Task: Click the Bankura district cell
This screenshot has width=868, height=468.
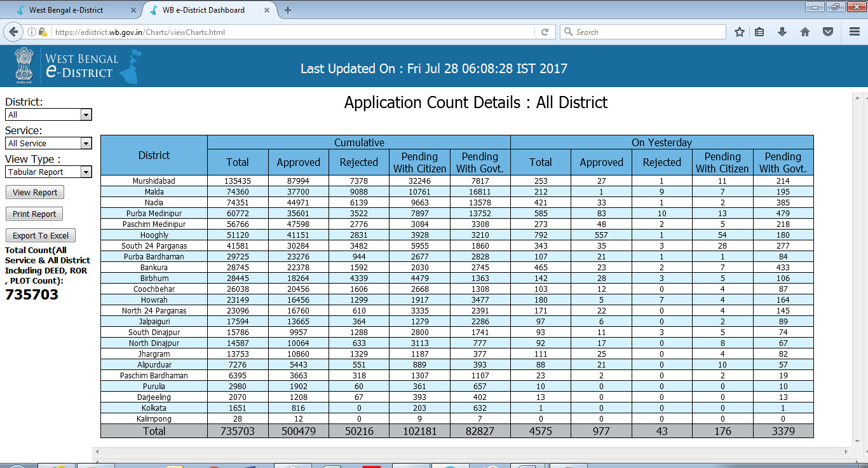Action: (x=154, y=268)
